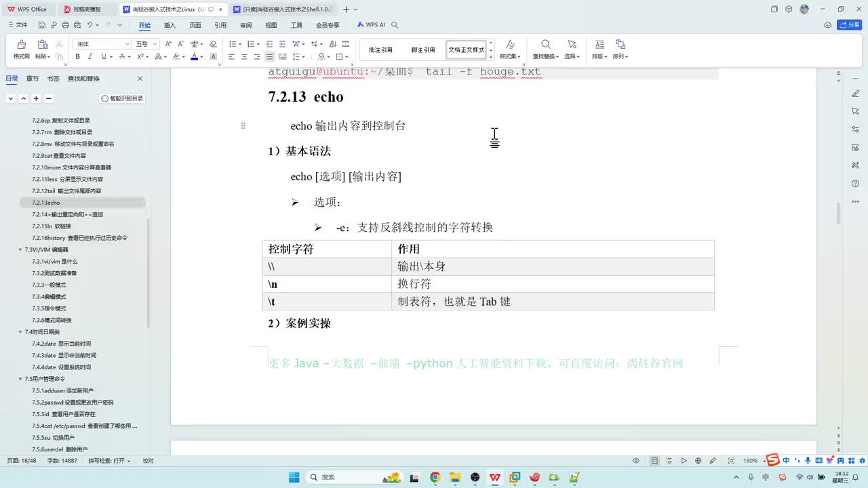Image resolution: width=868 pixels, height=488 pixels.
Task: Click the Save icon in quick access bar
Action: (42, 25)
